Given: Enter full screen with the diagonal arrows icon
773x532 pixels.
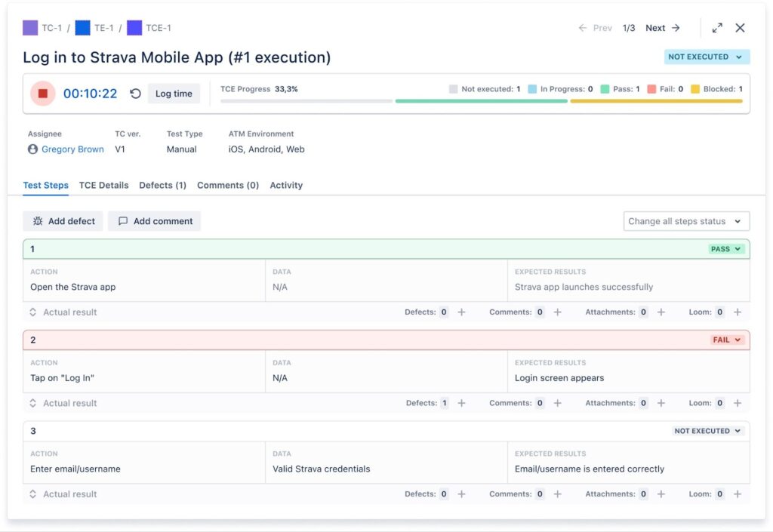Looking at the screenshot, I should click(716, 27).
